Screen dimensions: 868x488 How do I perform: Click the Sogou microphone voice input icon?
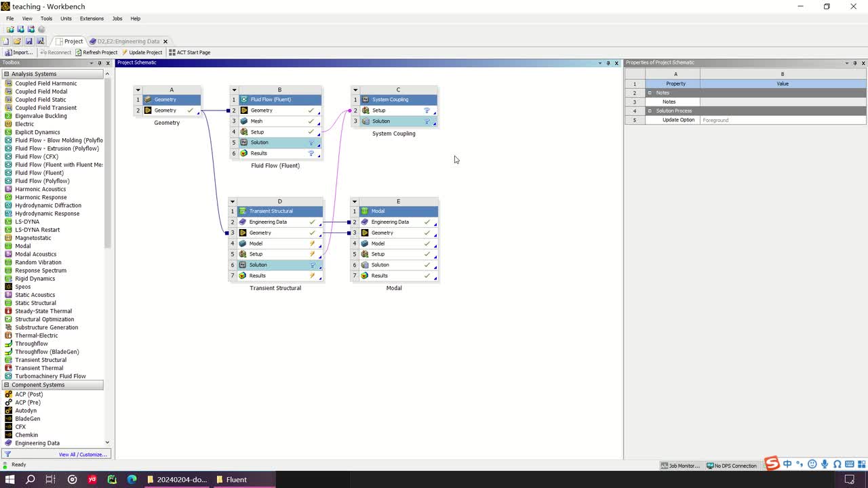tap(825, 464)
